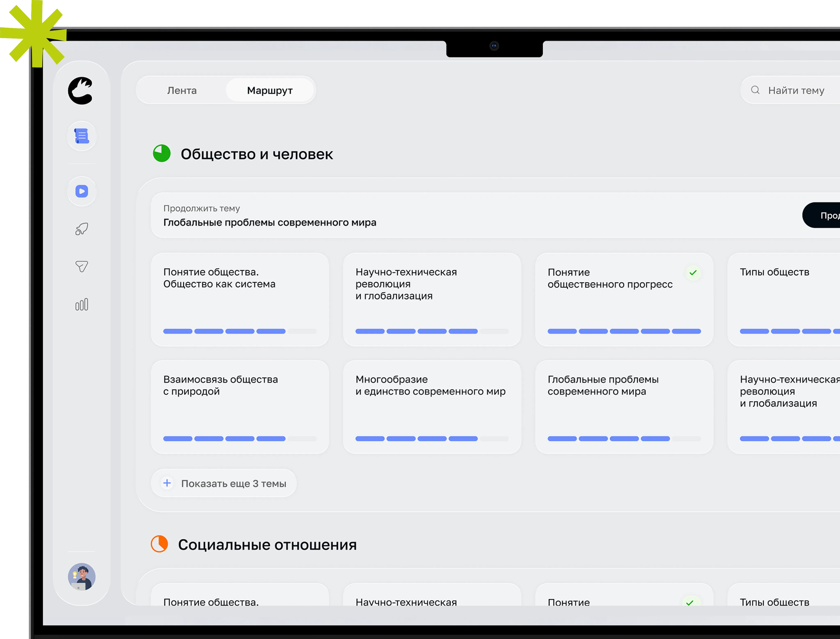This screenshot has width=840, height=639.
Task: Open the Понятие общественного прогресс card
Action: [624, 300]
